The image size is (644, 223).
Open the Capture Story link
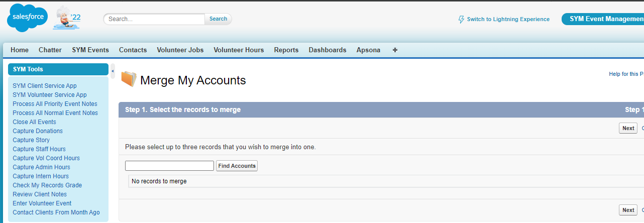[x=31, y=140]
